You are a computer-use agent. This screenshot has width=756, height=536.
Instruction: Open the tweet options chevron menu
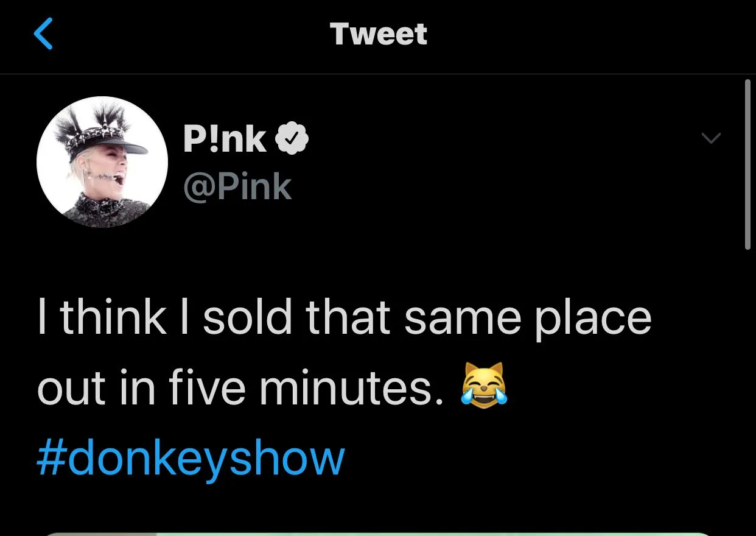click(x=711, y=138)
